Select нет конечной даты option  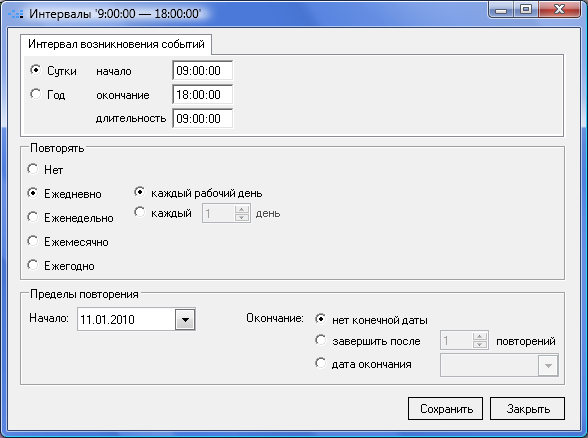coord(321,319)
